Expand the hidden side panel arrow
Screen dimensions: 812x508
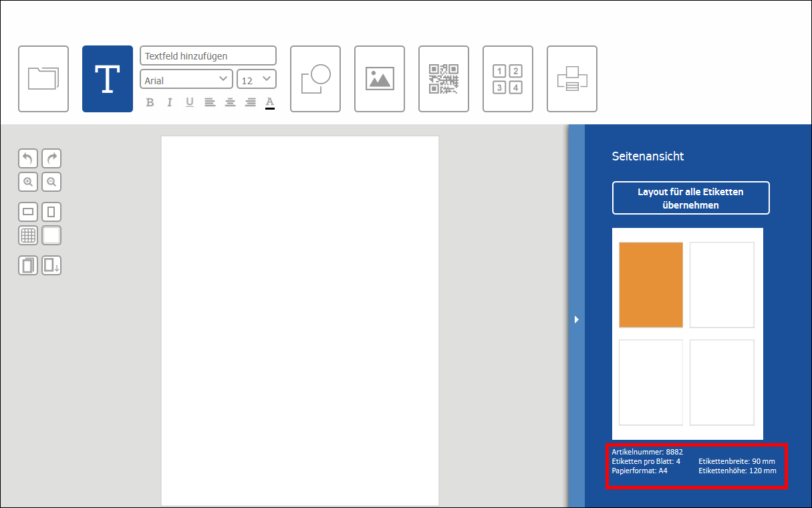point(576,320)
